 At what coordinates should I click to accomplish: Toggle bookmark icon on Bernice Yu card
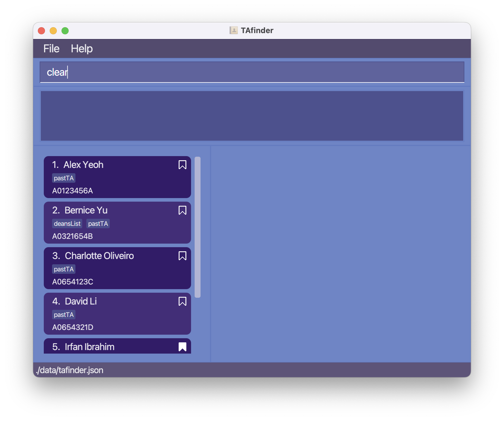pyautogui.click(x=182, y=210)
